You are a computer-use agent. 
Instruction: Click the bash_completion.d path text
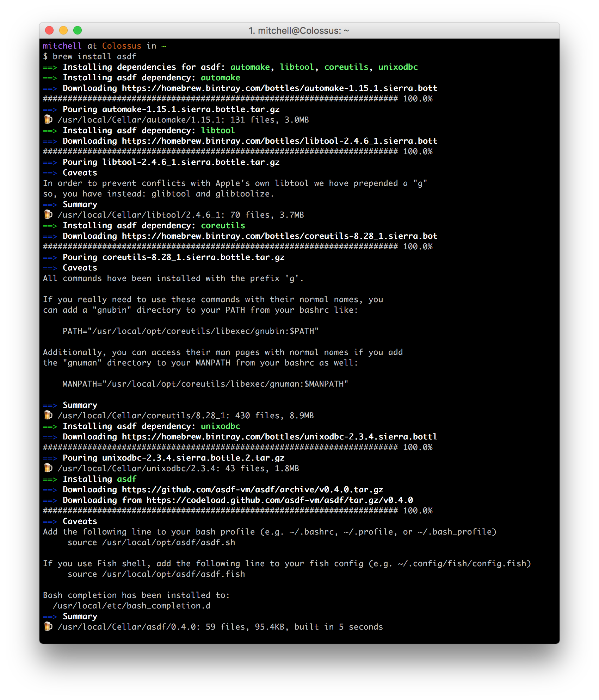(x=132, y=606)
